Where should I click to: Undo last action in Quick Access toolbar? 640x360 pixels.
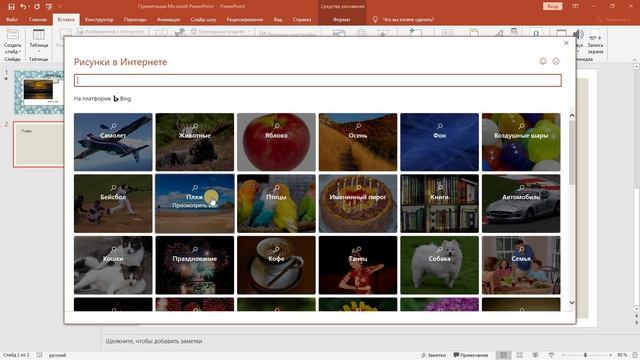point(23,7)
